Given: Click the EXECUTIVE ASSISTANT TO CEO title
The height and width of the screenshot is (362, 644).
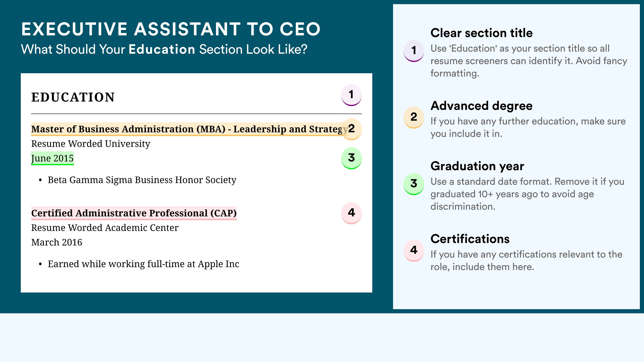Looking at the screenshot, I should 171,29.
